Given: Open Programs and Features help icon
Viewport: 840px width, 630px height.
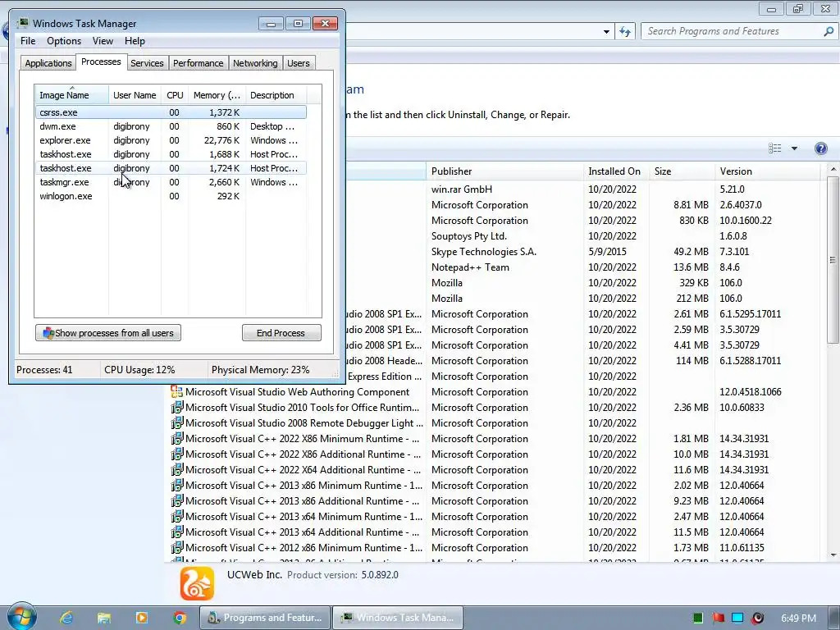Looking at the screenshot, I should click(820, 148).
